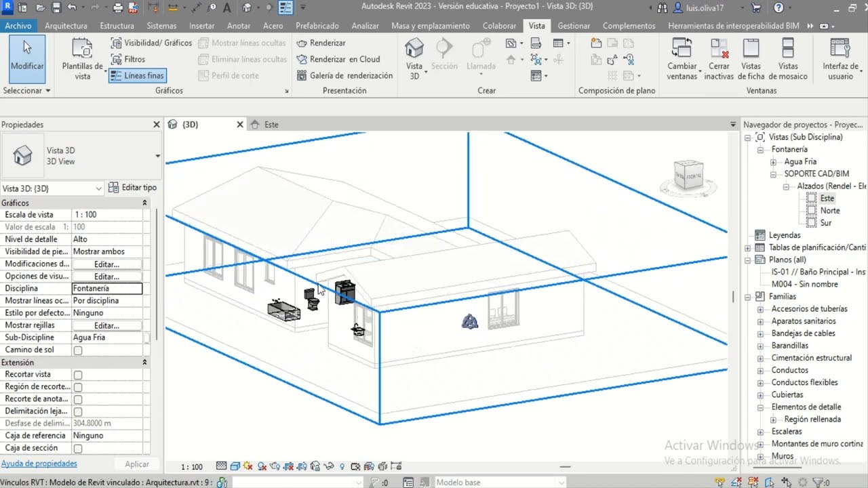
Task: Click the Undo arrow in quick access
Action: click(72, 8)
